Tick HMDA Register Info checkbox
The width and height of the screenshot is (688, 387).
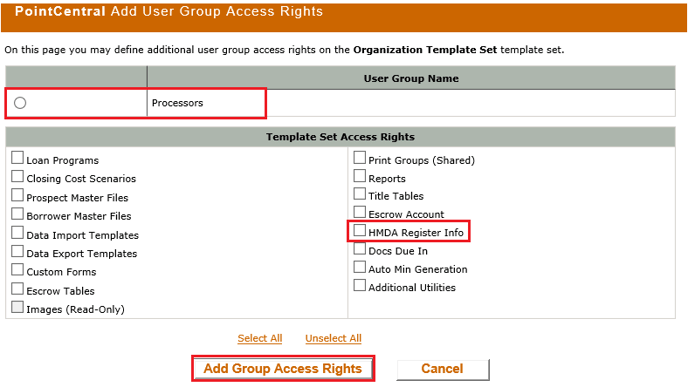click(359, 230)
